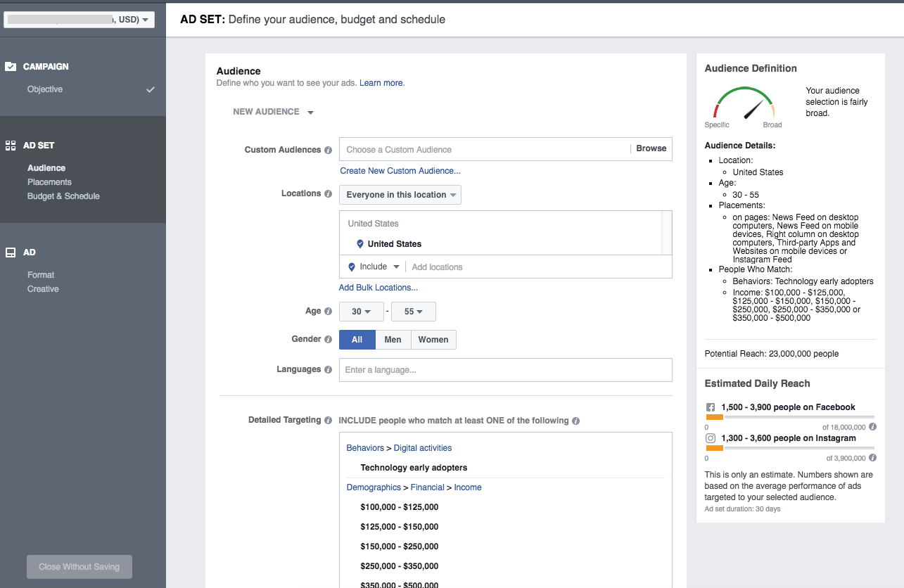Click Create New Custom Audience link
This screenshot has height=588, width=904.
tap(400, 171)
